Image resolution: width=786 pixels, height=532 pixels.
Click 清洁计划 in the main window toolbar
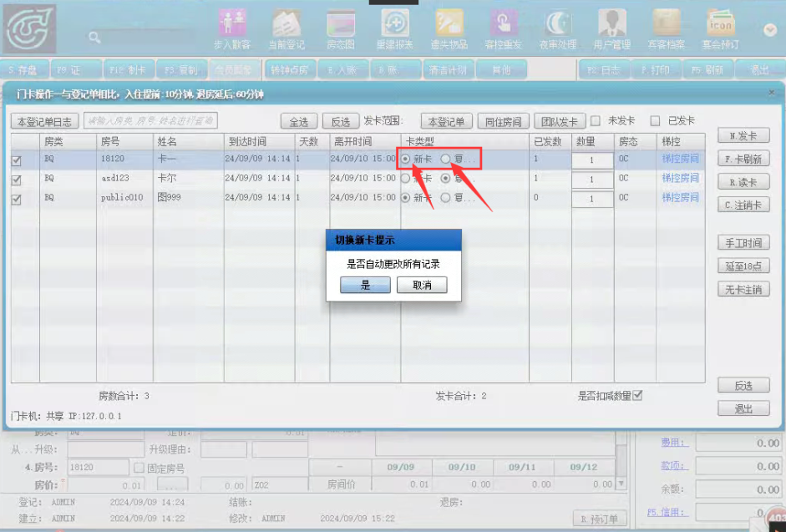[448, 70]
